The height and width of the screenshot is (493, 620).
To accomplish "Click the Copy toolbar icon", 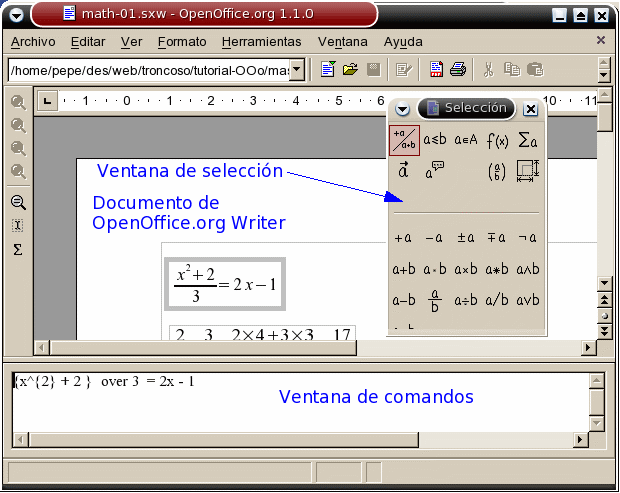I will click(x=512, y=69).
